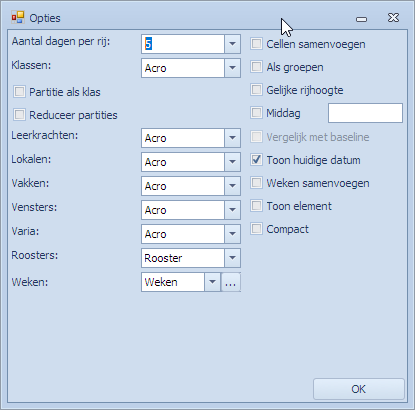The height and width of the screenshot is (410, 415).
Task: Enable the Compact checkbox
Action: click(x=256, y=229)
